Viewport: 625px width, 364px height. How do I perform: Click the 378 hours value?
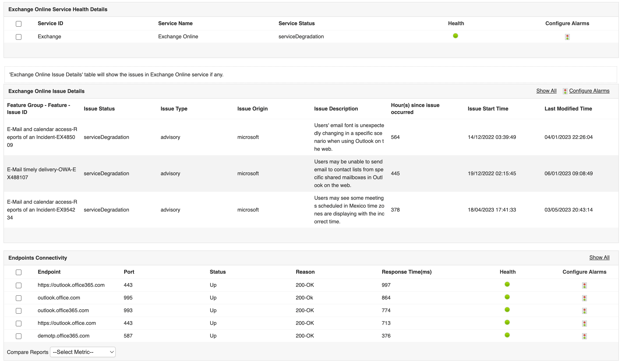pyautogui.click(x=395, y=210)
